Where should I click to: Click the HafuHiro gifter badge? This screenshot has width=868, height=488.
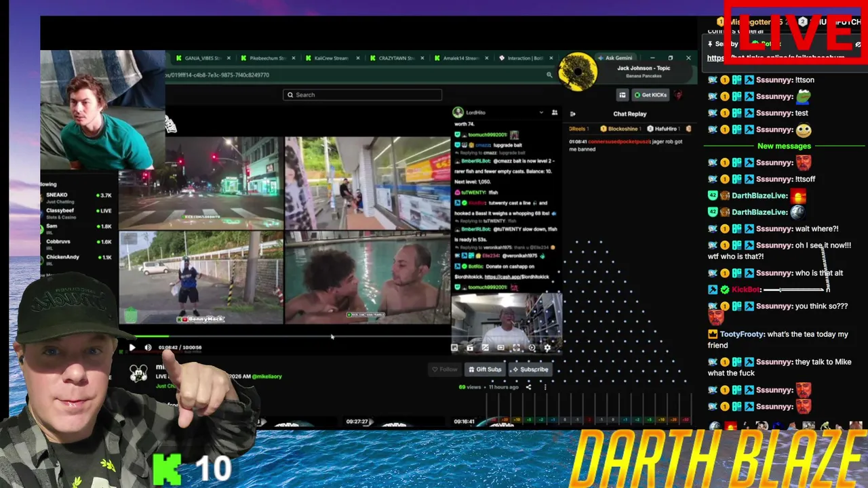[x=663, y=129]
